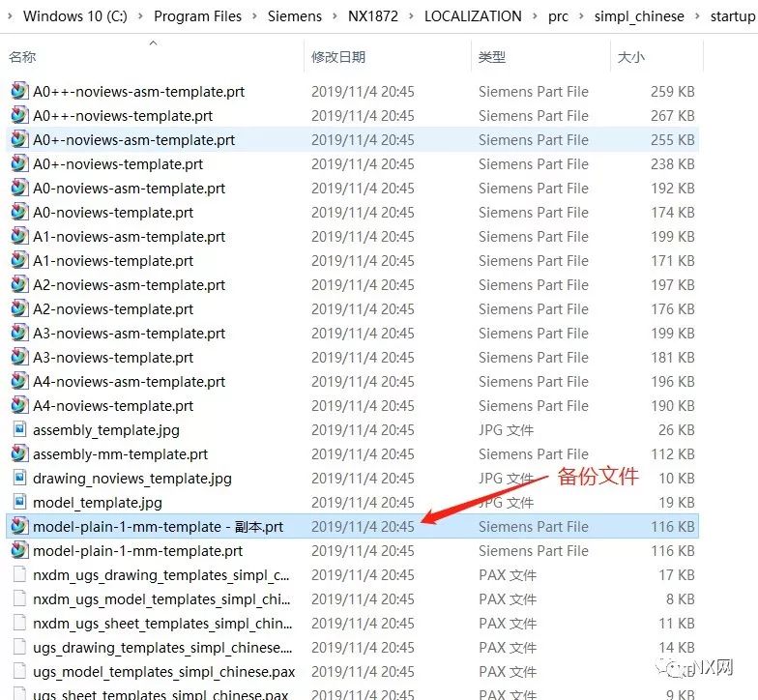Click the A2-noviews-template.prt file icon
Screen dimensions: 758x700
19,308
